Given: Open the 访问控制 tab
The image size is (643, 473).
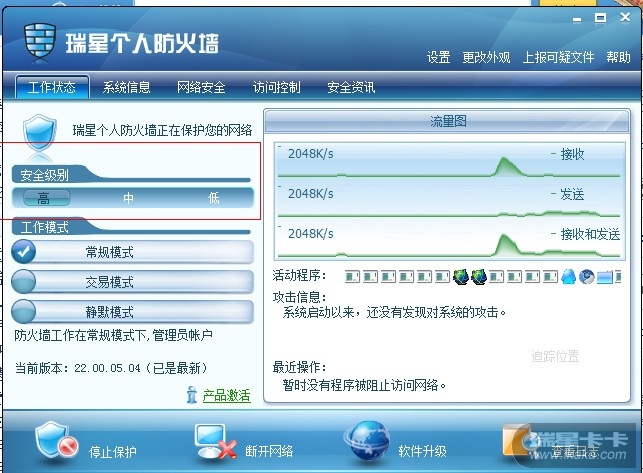Looking at the screenshot, I should 276,87.
